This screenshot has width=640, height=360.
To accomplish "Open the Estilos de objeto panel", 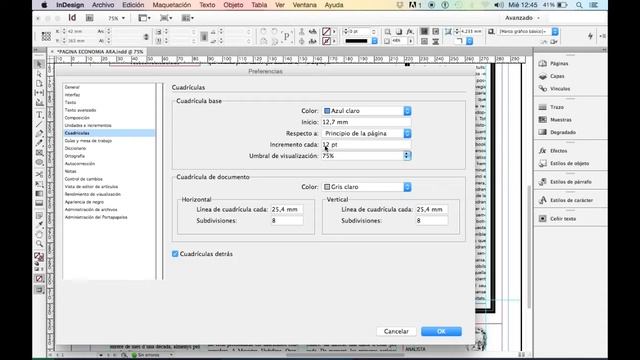I will [x=564, y=163].
